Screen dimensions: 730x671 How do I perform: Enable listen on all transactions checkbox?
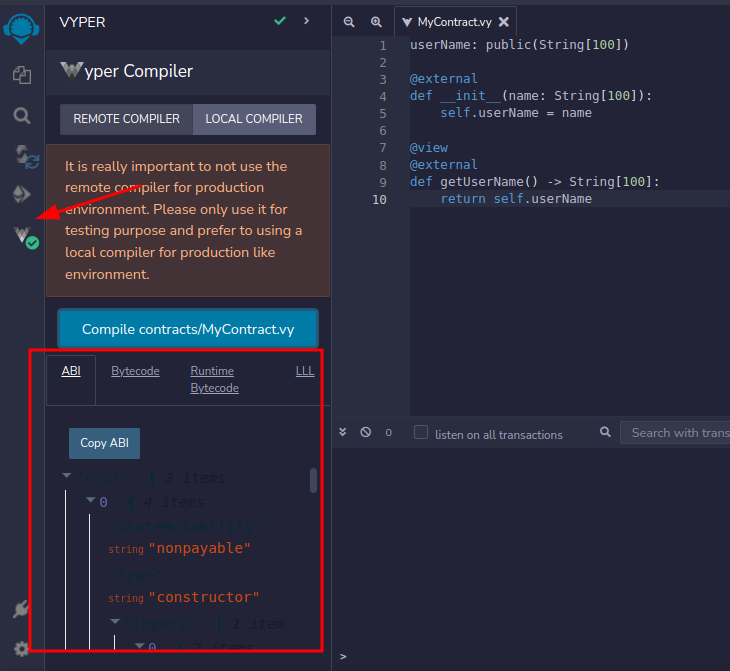421,433
